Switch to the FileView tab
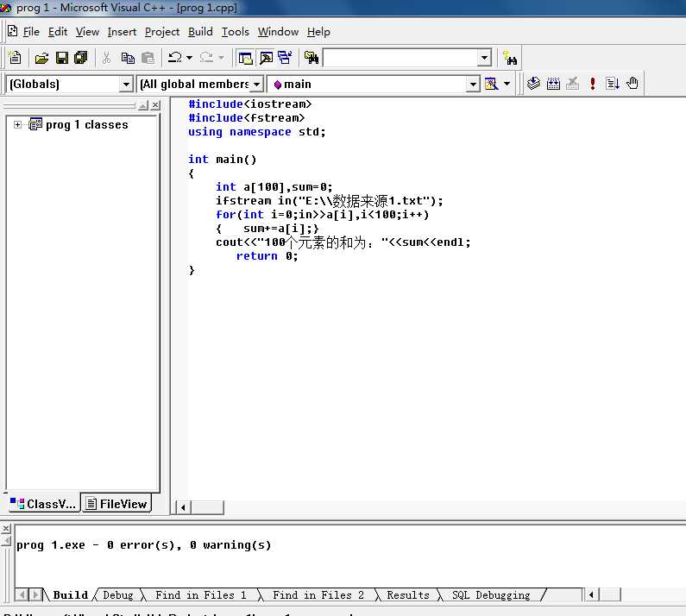The height and width of the screenshot is (616, 686). (116, 504)
